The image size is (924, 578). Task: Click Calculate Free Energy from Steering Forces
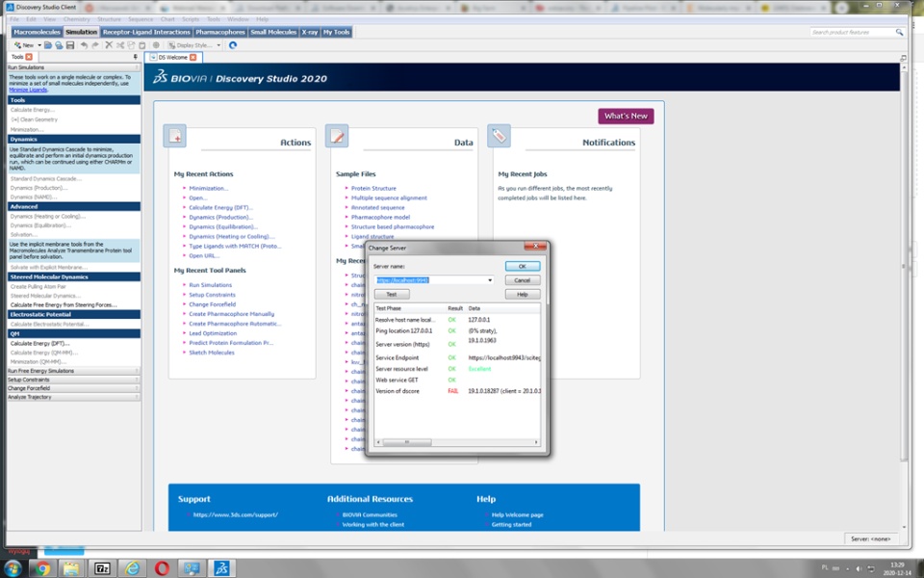(64, 305)
